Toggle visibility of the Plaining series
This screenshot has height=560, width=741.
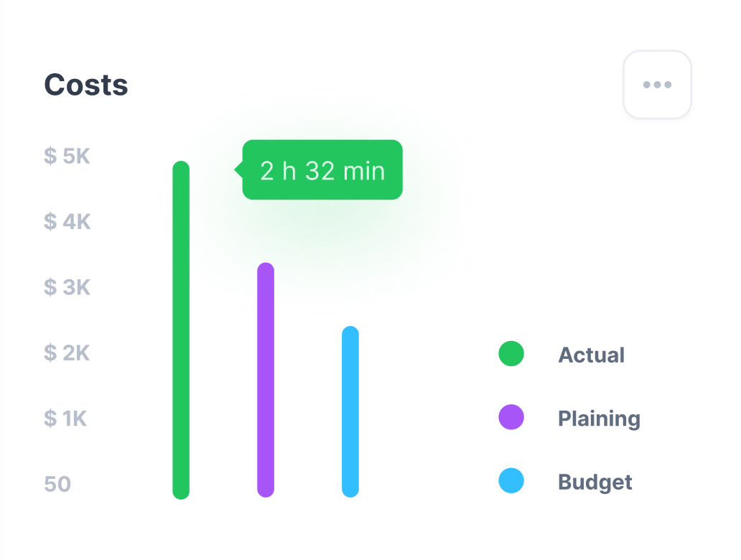(511, 418)
